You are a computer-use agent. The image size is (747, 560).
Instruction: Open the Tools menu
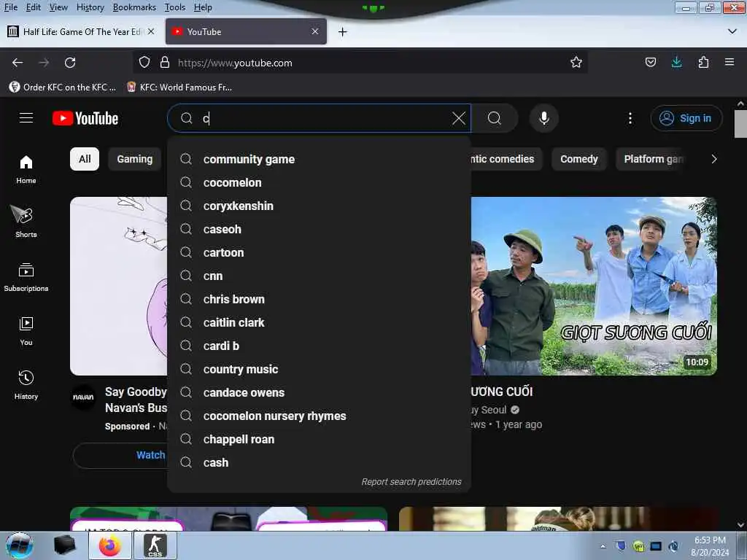(x=175, y=7)
